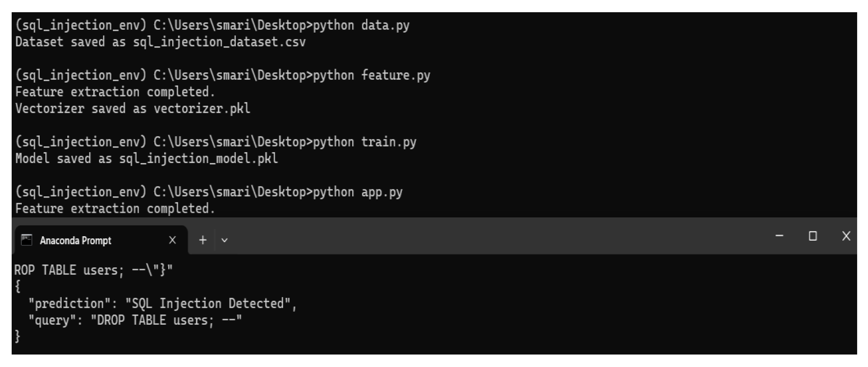This screenshot has height=367, width=868.
Task: Expand the new tab profile dropdown chevron
Action: tap(224, 240)
